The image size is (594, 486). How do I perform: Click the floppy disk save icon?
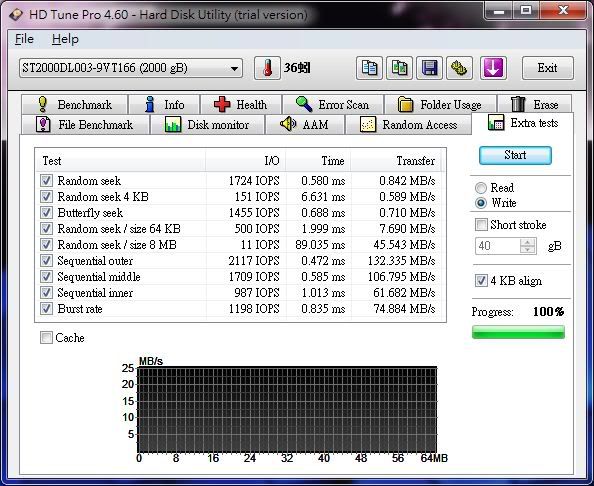click(x=429, y=68)
